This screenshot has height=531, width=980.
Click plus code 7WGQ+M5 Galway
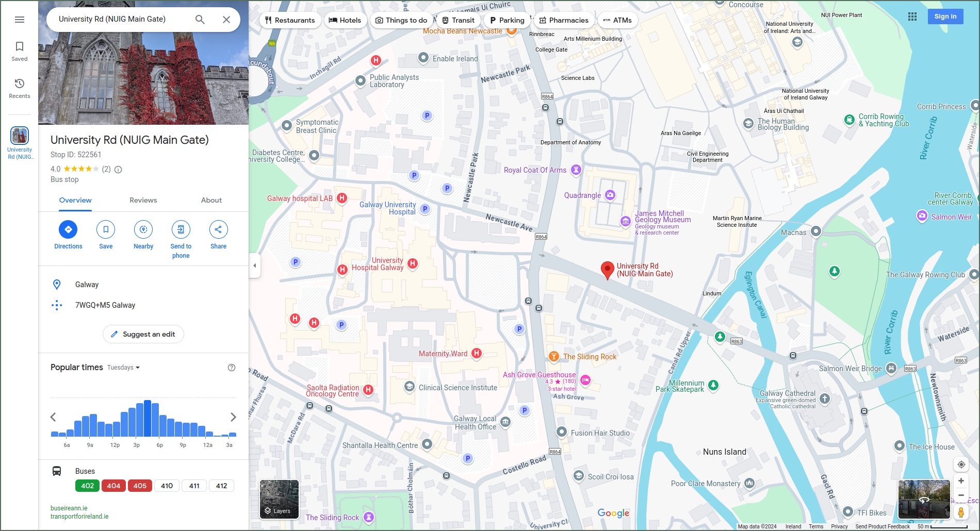click(x=143, y=305)
